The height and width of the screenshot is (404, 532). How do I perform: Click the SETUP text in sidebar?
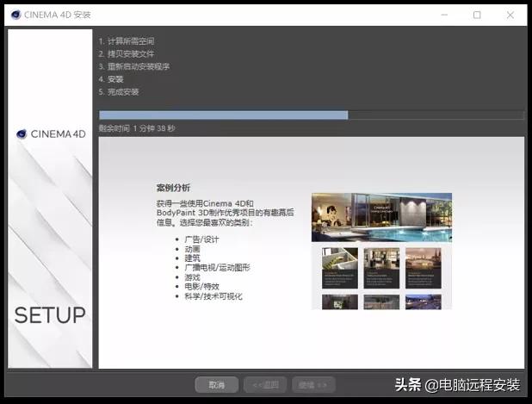(x=50, y=315)
